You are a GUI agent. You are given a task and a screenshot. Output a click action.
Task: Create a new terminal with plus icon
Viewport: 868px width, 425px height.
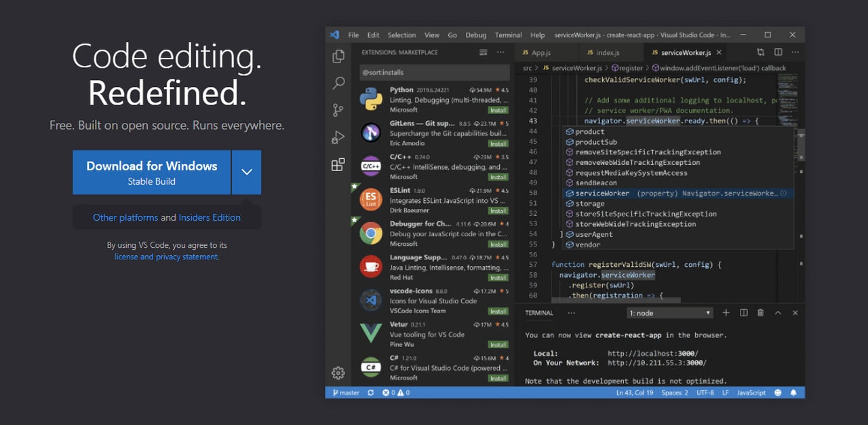pyautogui.click(x=726, y=313)
